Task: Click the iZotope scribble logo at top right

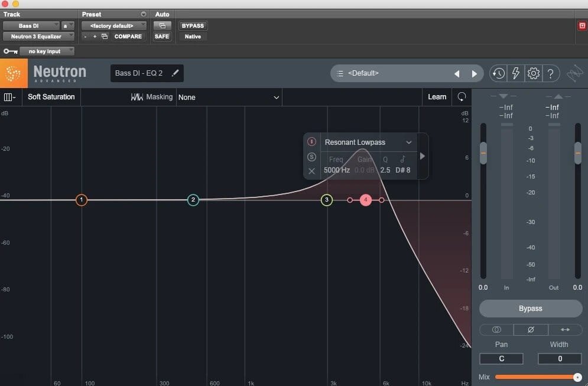Action: click(574, 73)
